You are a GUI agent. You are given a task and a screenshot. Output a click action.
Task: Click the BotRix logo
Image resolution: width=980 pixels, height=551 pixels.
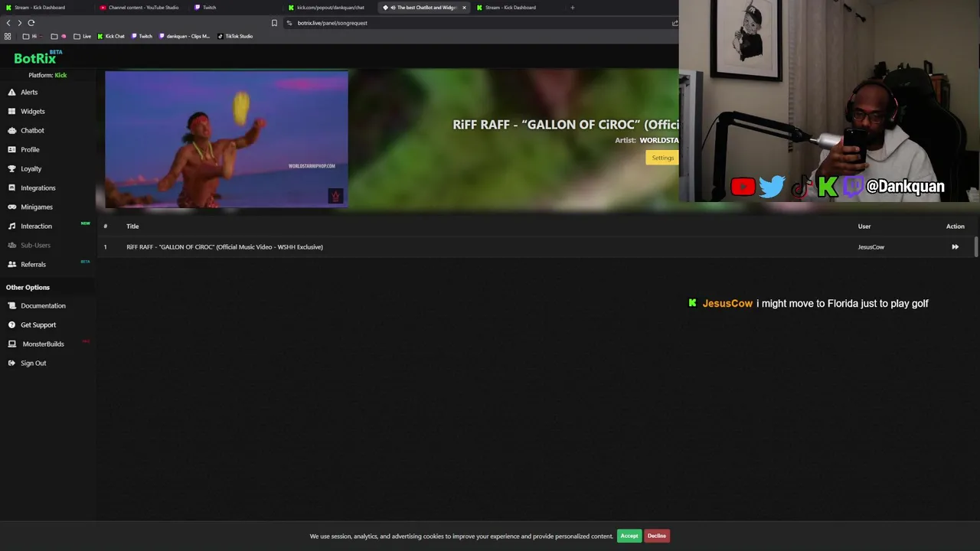point(38,58)
